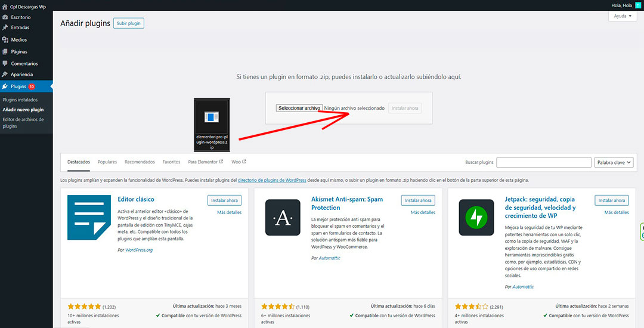Viewport: 644px width, 328px height.
Task: Install the Editor clásico plugin now
Action: coord(224,200)
